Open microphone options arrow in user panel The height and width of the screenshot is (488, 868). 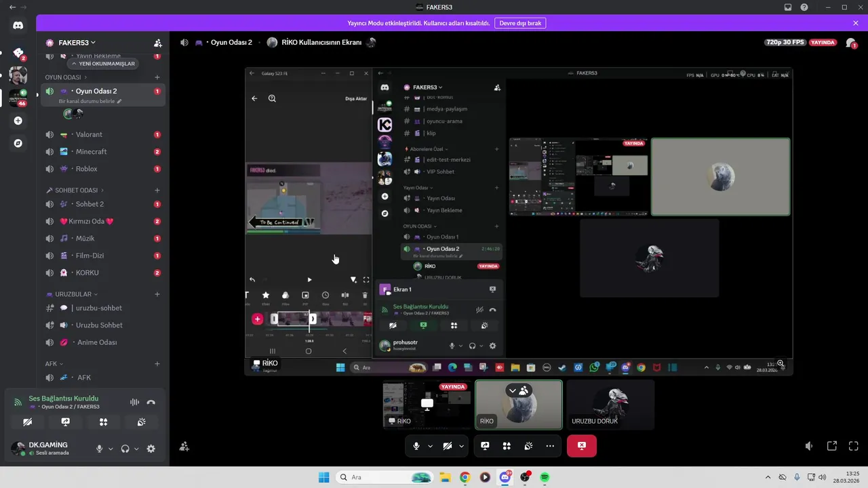(111, 449)
